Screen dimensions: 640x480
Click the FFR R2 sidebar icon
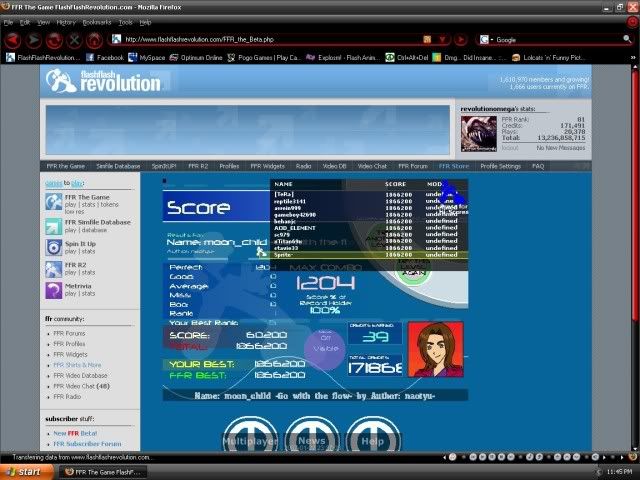[54, 268]
